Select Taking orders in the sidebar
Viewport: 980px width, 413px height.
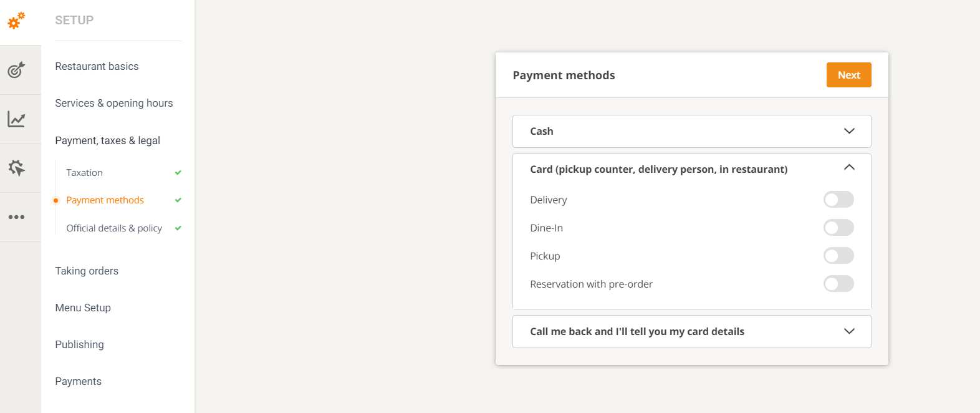[x=87, y=271]
